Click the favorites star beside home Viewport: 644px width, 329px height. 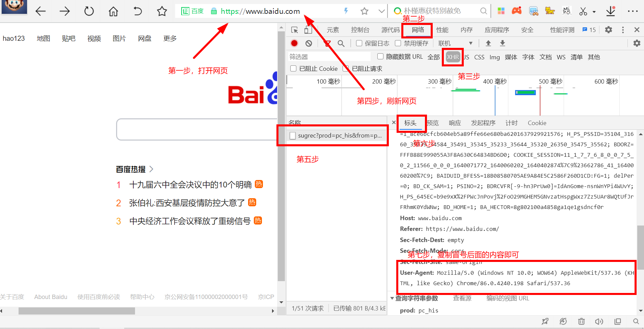click(162, 11)
